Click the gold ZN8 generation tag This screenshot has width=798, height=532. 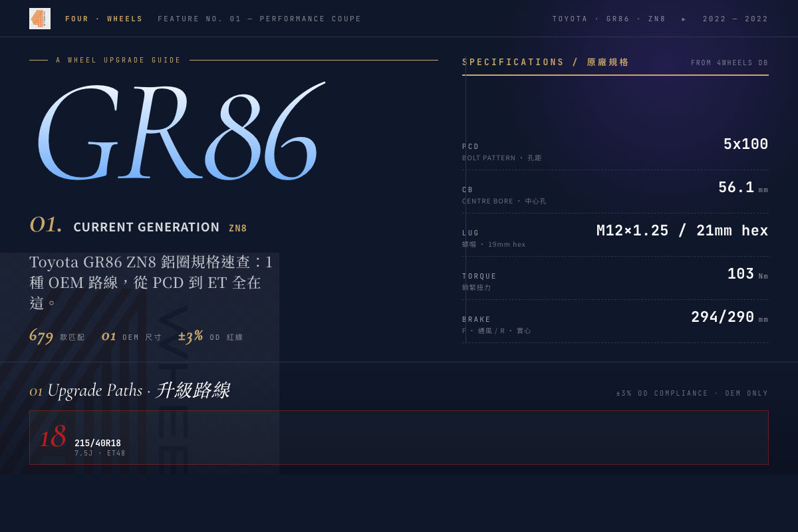(238, 228)
